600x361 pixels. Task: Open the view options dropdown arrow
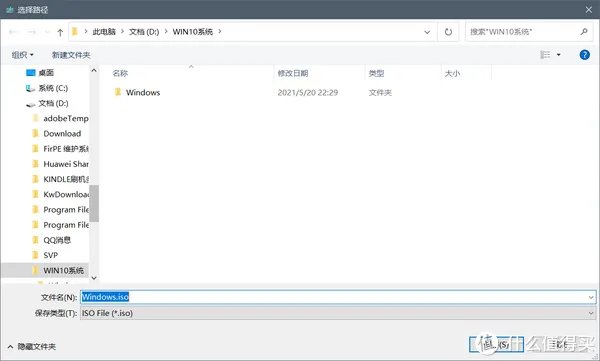point(559,55)
